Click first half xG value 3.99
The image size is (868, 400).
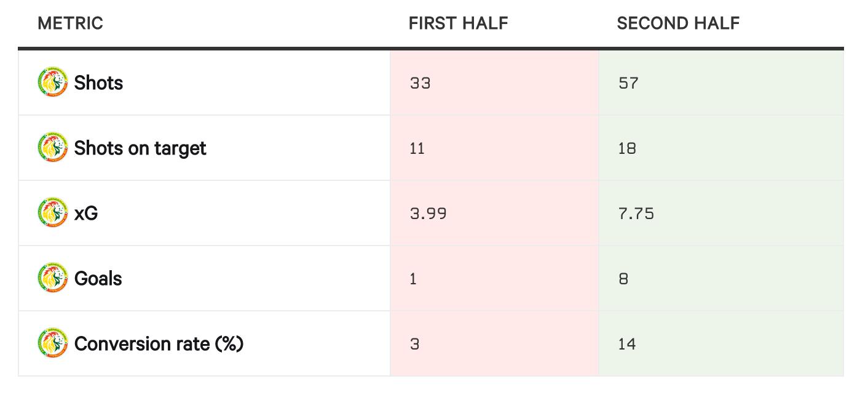click(428, 214)
